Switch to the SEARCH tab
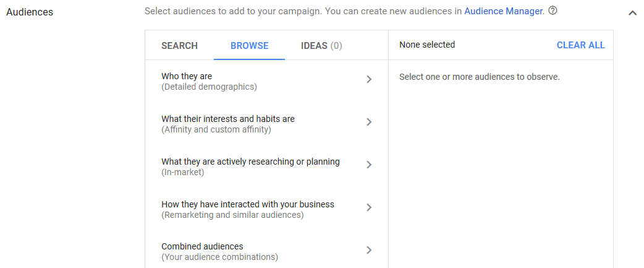 pos(179,46)
